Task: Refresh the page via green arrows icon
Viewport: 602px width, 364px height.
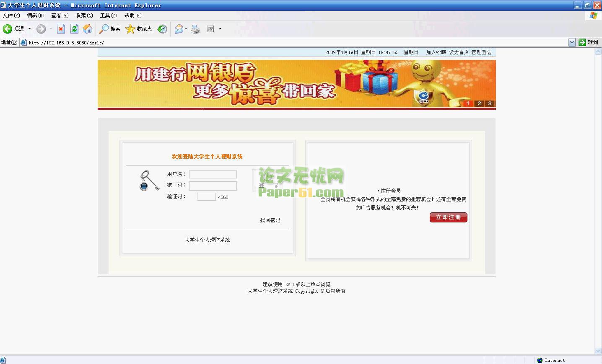Action: (74, 29)
